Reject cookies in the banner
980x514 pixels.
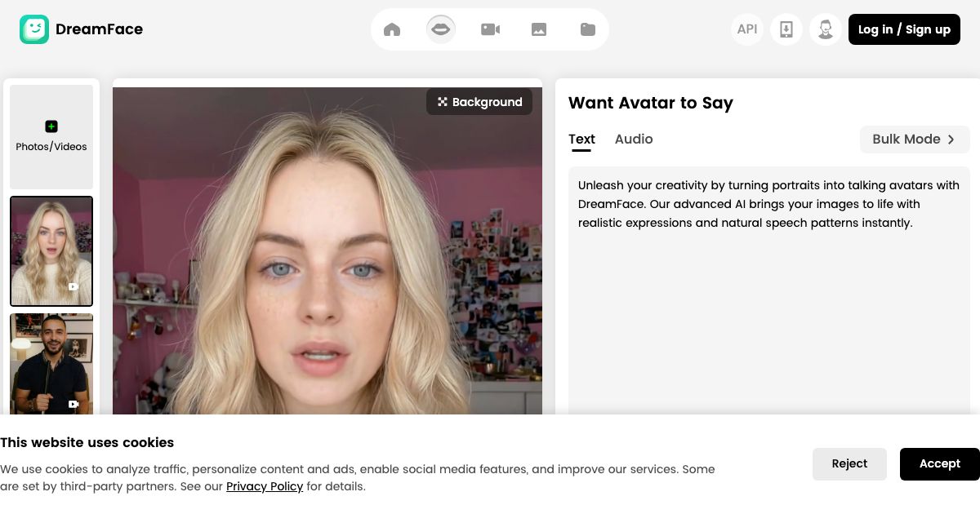click(849, 463)
